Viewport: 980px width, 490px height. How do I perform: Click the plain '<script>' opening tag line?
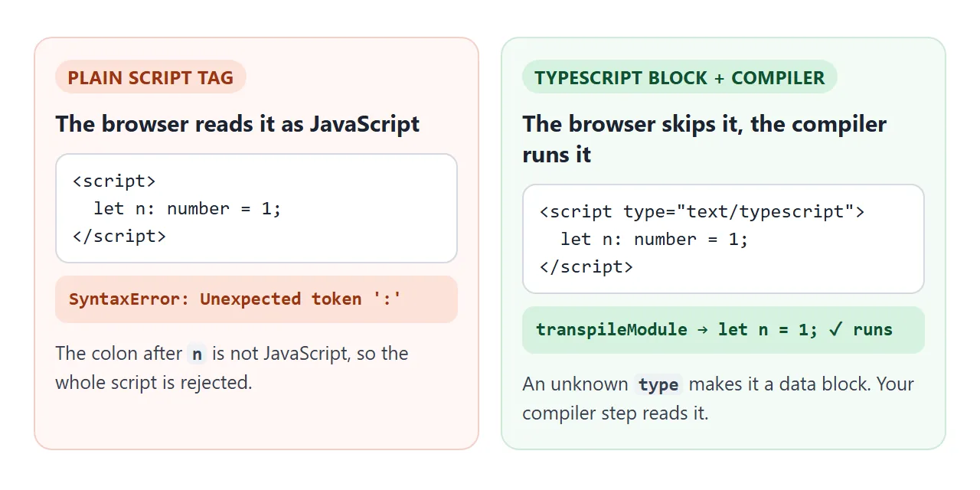click(114, 181)
